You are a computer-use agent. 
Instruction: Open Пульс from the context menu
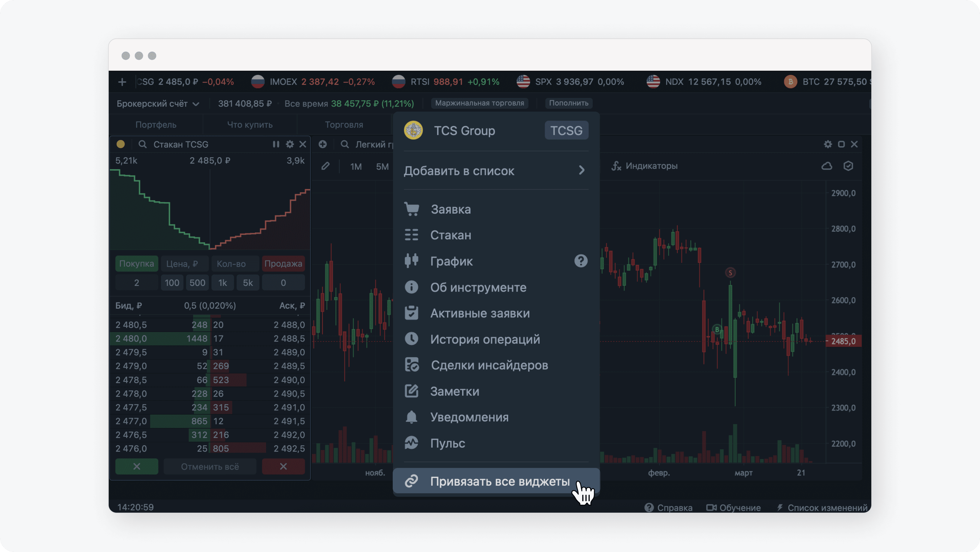coord(496,443)
